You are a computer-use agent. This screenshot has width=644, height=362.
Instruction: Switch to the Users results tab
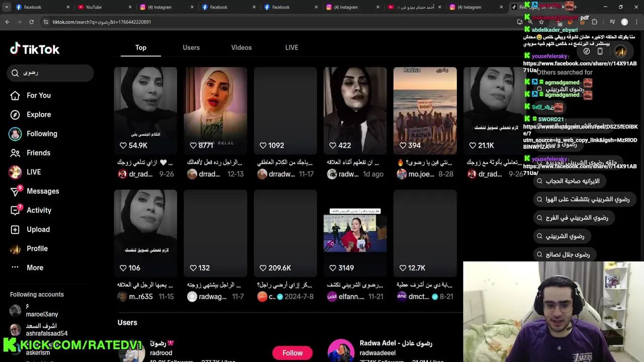pyautogui.click(x=191, y=47)
